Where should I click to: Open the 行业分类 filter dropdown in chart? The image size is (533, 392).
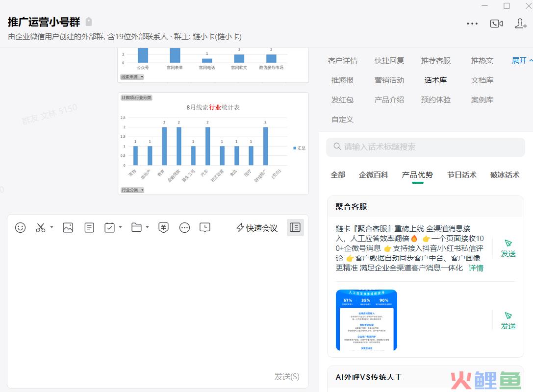click(x=132, y=190)
